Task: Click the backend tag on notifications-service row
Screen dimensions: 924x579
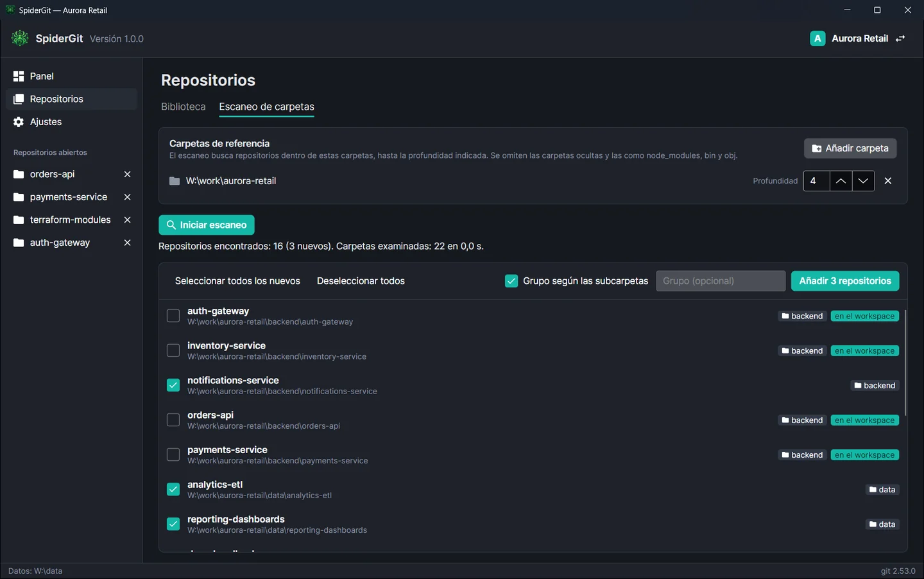Action: pyautogui.click(x=875, y=386)
